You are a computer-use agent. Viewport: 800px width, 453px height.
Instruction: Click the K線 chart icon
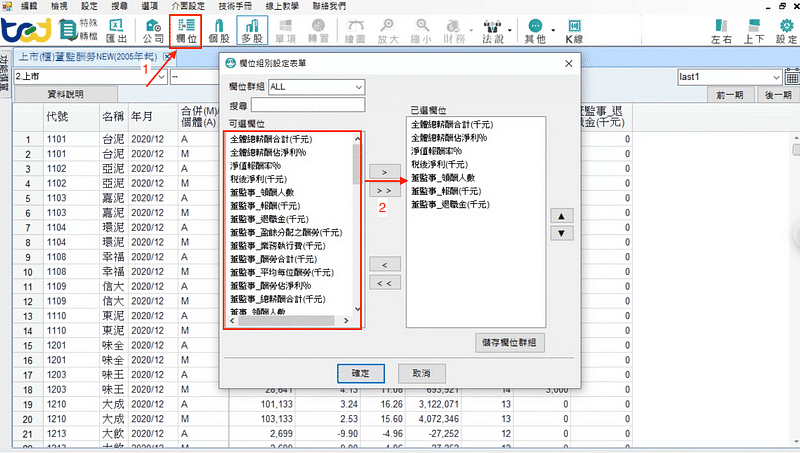[x=574, y=29]
